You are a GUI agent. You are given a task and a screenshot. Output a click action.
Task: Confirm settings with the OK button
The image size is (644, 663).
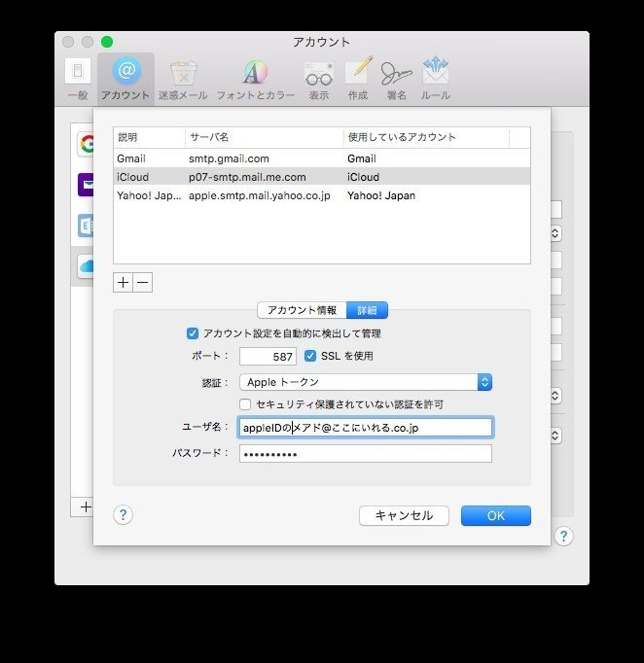(x=496, y=515)
